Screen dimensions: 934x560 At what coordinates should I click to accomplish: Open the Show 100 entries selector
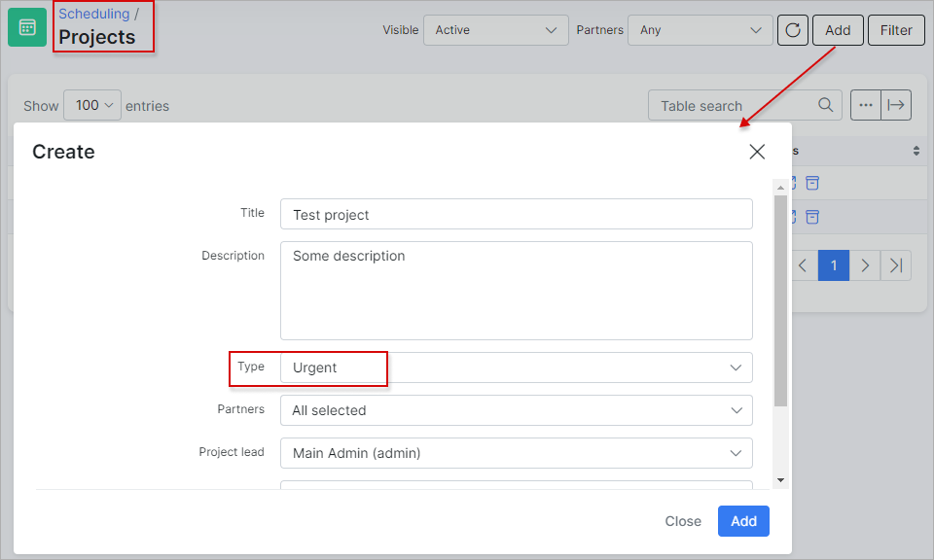[92, 105]
